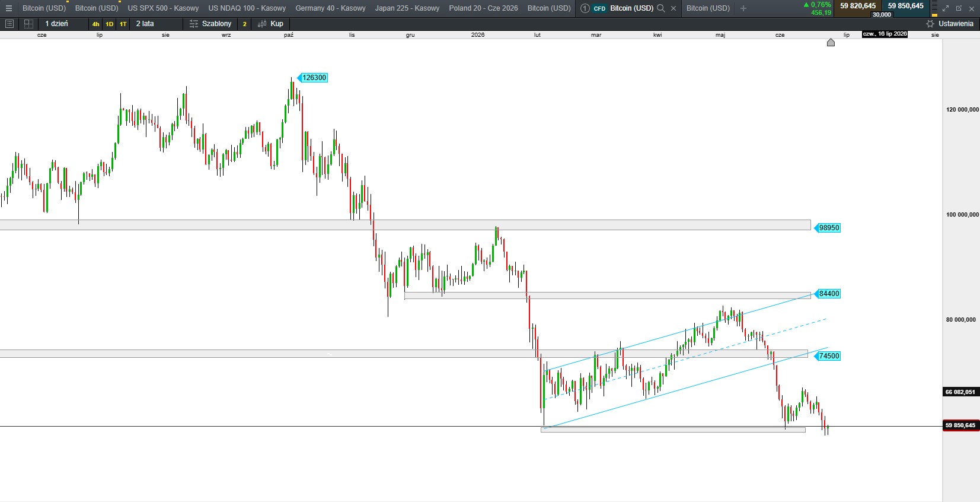
Task: Click the current price marker 59 850,645 on axis
Action: [x=960, y=425]
